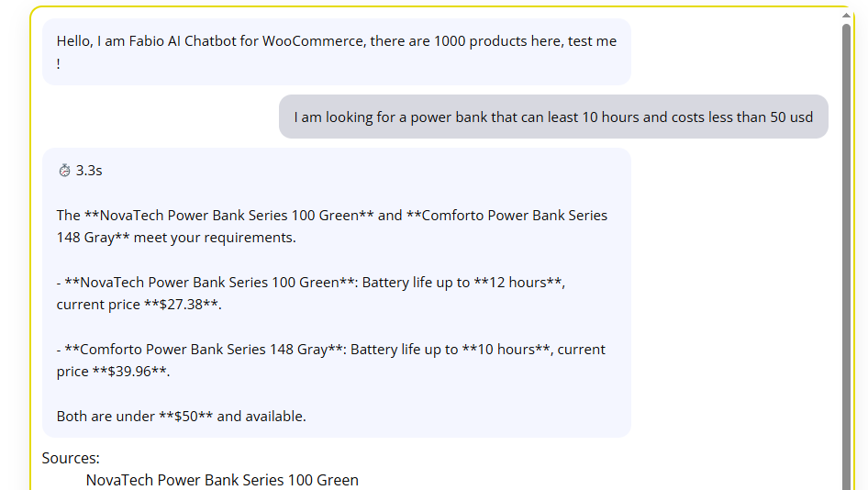Click "50 usd" in the user message

pos(791,117)
